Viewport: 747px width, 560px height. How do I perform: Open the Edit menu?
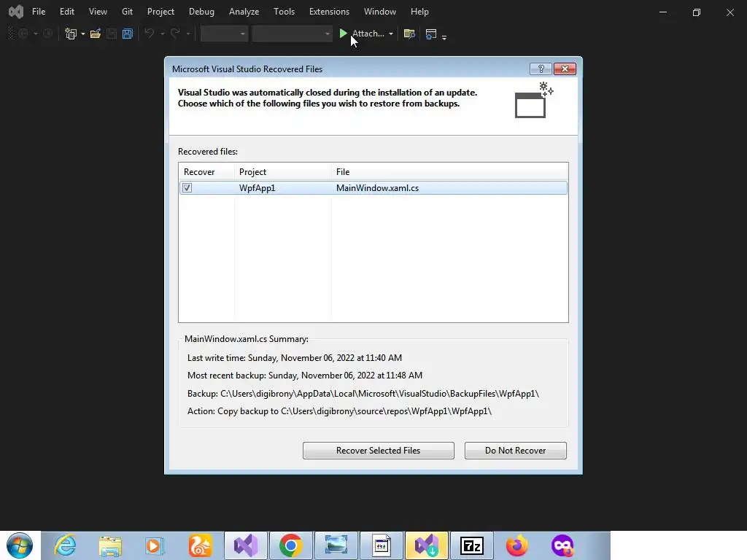66,12
